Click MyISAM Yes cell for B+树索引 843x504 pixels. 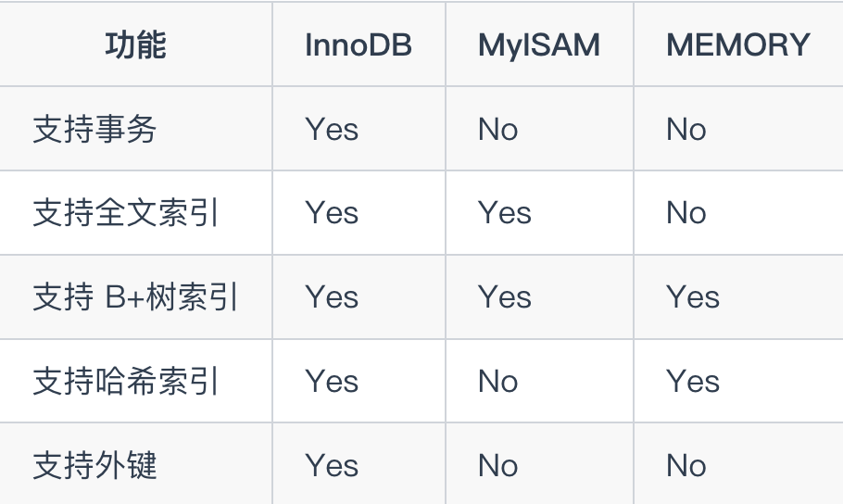[505, 296]
